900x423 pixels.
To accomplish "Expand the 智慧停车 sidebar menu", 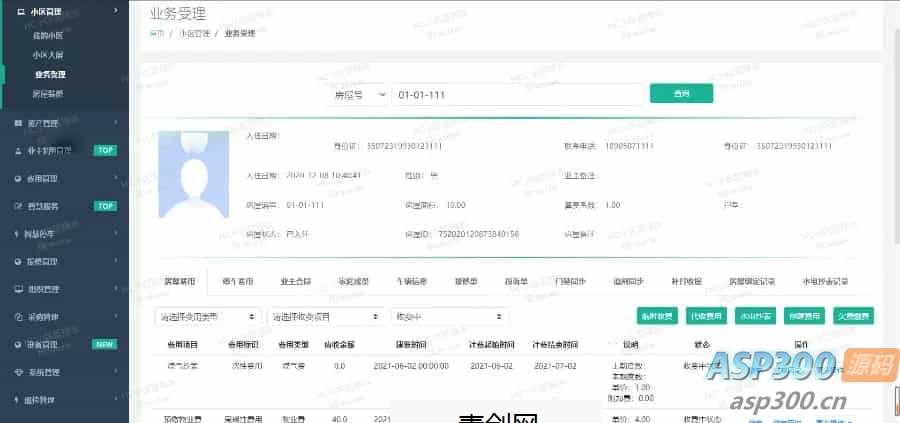I will click(x=116, y=234).
